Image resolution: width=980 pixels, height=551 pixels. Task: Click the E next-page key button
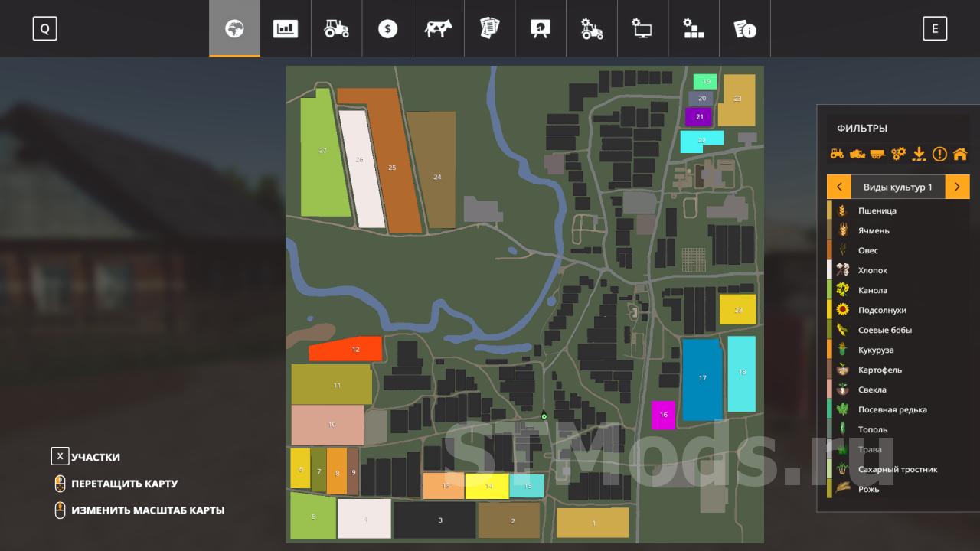tap(935, 29)
